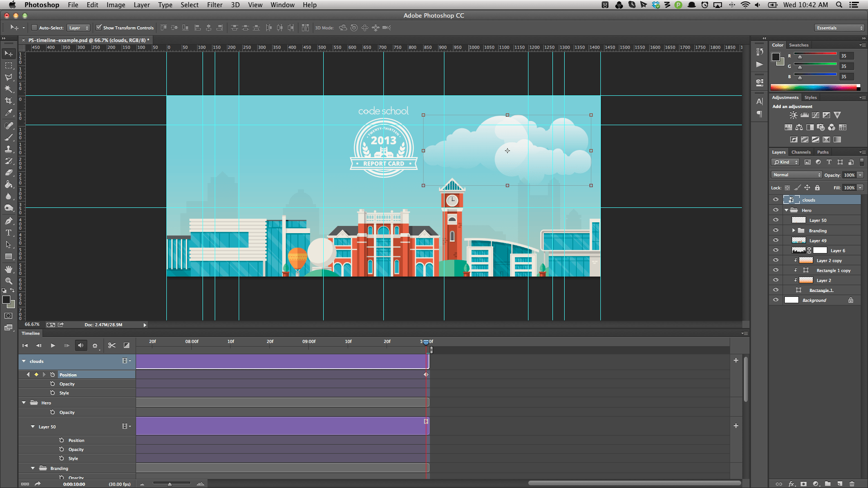
Task: Select the Crop tool
Action: tap(9, 101)
